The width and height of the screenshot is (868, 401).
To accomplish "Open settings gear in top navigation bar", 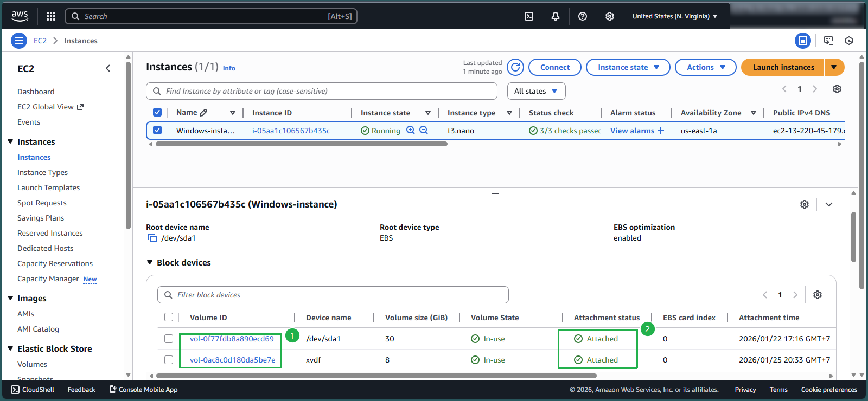I will pyautogui.click(x=610, y=16).
